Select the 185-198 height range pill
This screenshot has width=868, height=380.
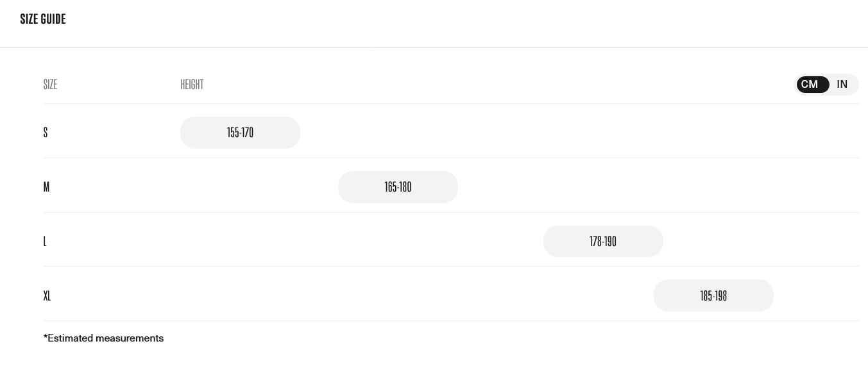coord(713,295)
